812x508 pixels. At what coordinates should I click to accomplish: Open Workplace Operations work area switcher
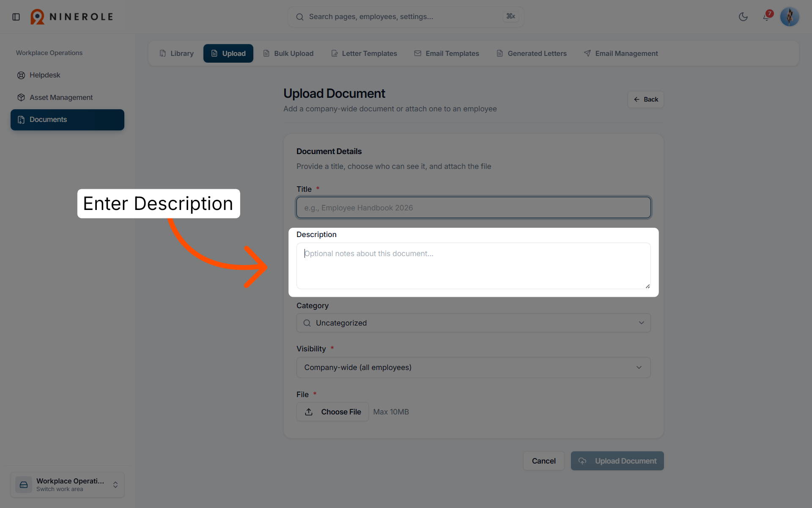tap(67, 485)
